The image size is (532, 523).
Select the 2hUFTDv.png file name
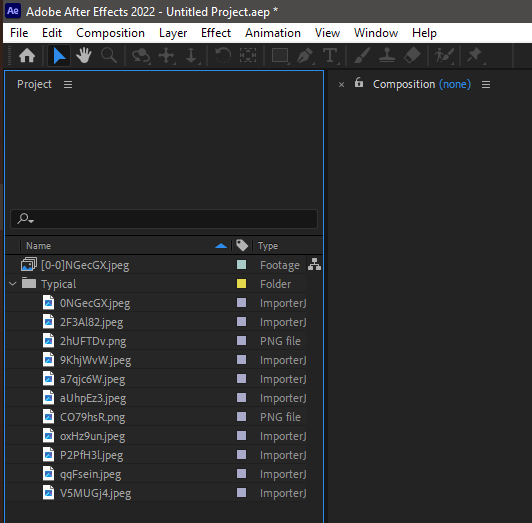(93, 341)
